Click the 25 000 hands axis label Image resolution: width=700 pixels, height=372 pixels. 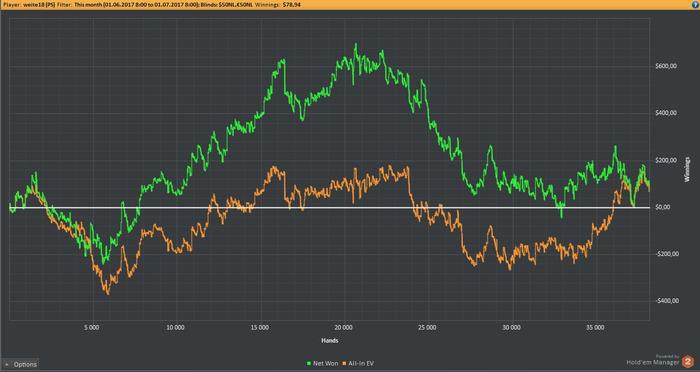click(427, 328)
